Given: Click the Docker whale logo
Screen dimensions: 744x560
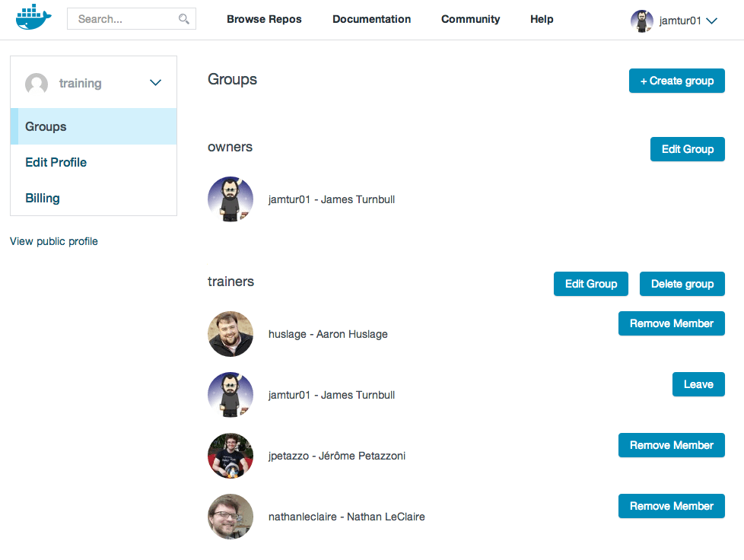Looking at the screenshot, I should (x=33, y=17).
